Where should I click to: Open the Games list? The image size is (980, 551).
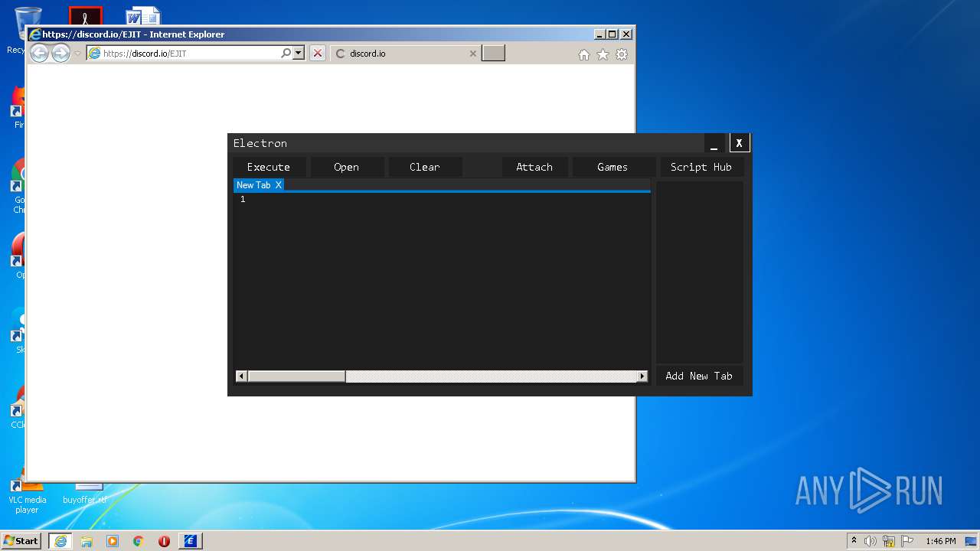(612, 167)
